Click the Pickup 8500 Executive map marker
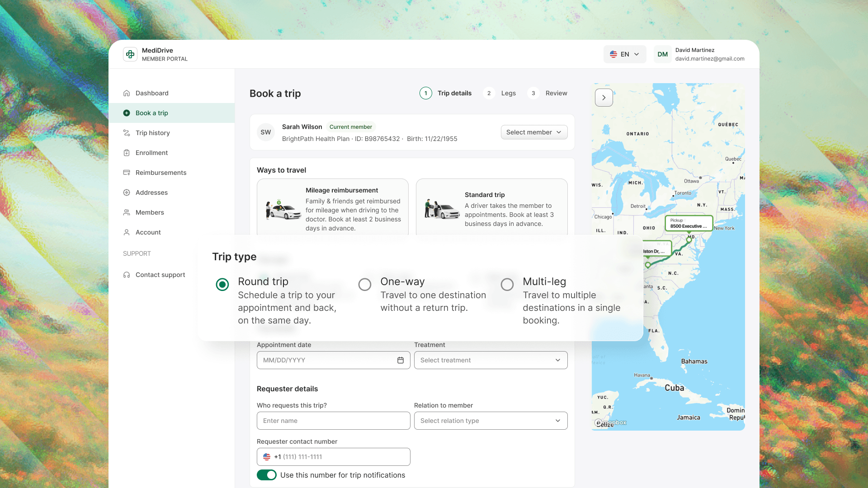Screen dimensions: 868x488 pyautogui.click(x=689, y=223)
